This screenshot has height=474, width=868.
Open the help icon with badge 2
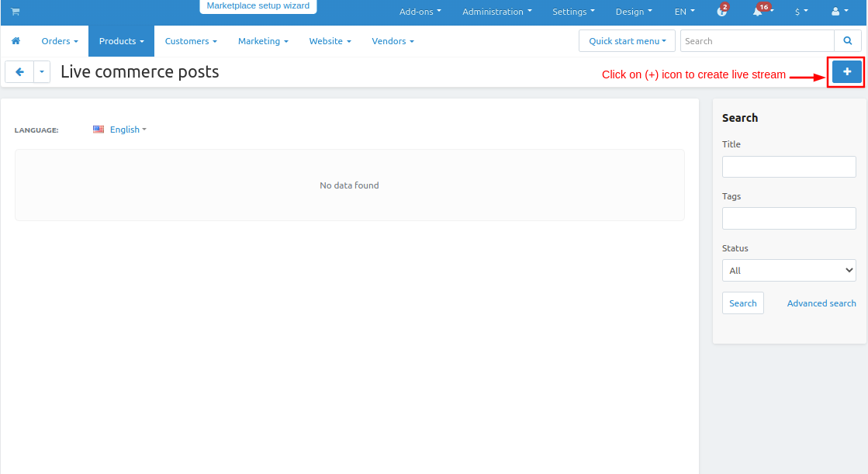point(721,12)
